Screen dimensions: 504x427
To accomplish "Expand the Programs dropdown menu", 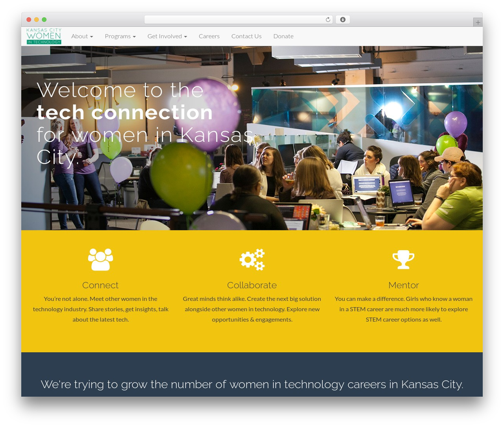I will tap(120, 36).
